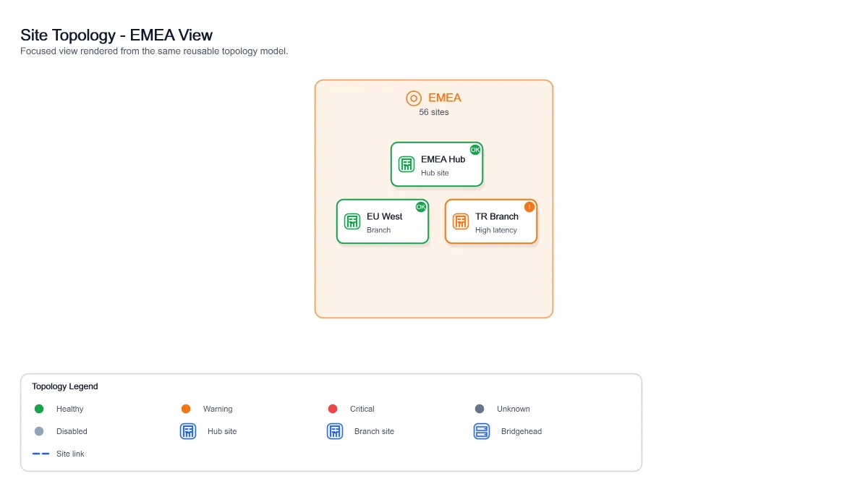Click the 'Healthy' legend label

[x=70, y=409]
